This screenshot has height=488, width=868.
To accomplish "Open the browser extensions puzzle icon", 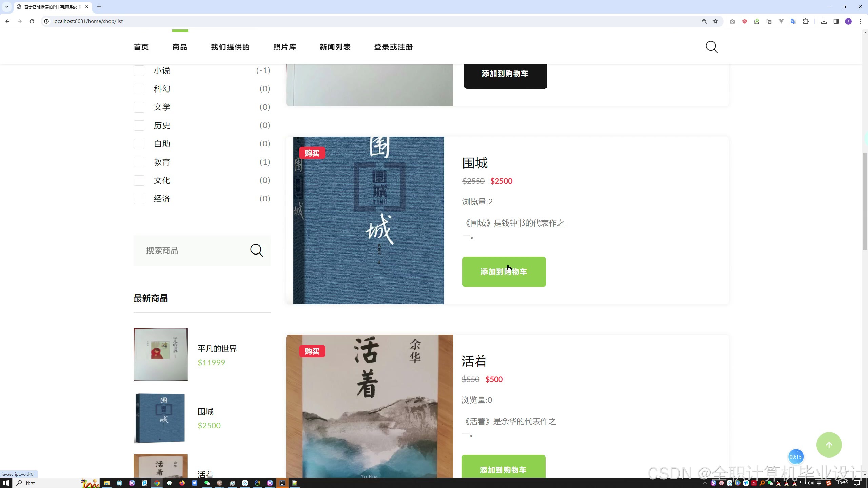I will [806, 21].
